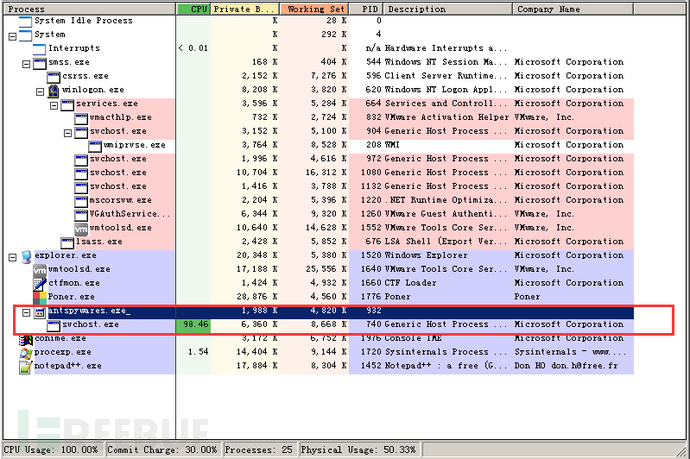Click the ctfmon.exe pen icon
690x459 pixels.
[40, 284]
